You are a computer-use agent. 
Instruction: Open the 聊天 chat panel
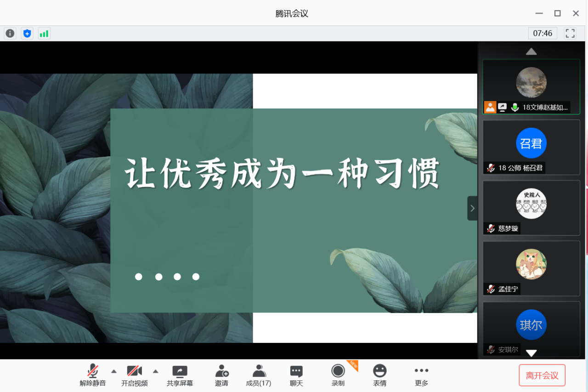pos(296,375)
